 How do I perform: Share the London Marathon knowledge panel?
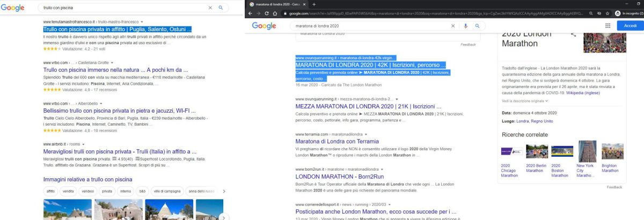[x=573, y=34]
